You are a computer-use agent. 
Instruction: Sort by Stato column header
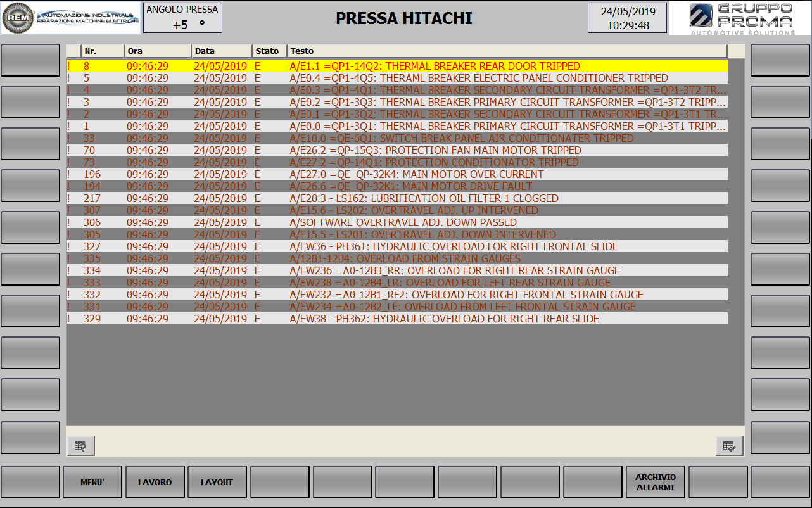click(x=269, y=51)
